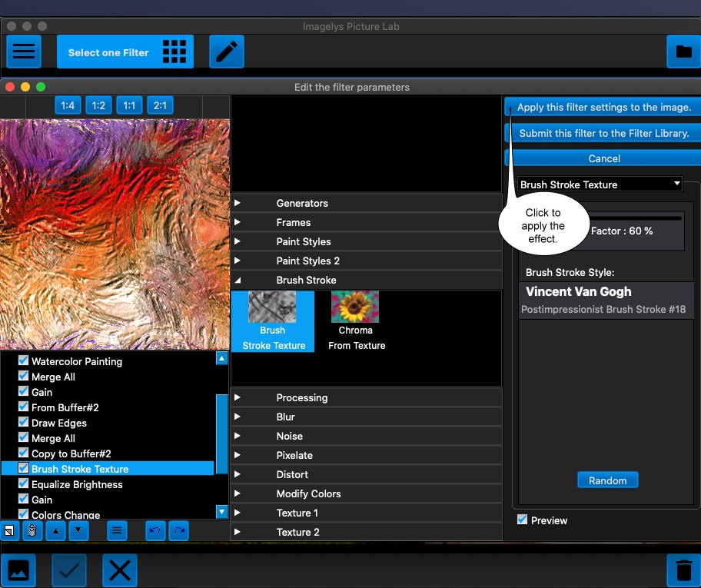Click the filter preview image
This screenshot has width=701, height=588.
(x=115, y=234)
